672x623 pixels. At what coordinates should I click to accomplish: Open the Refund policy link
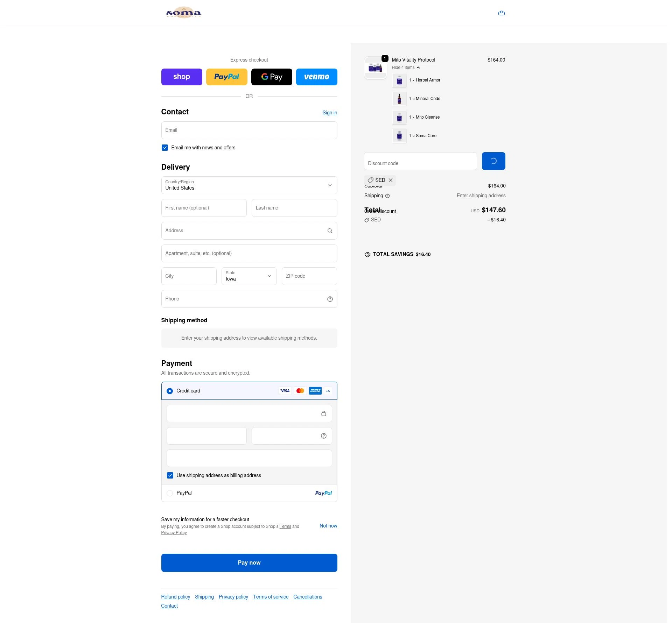click(176, 597)
